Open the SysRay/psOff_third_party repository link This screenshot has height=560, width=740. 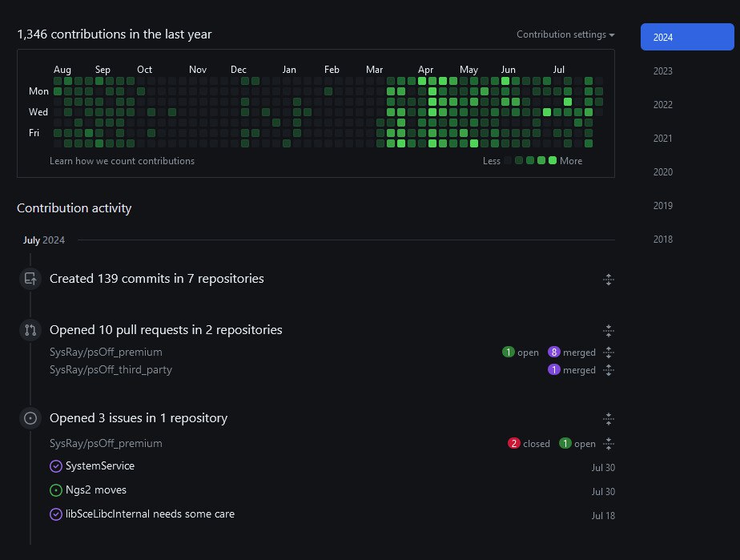(111, 370)
